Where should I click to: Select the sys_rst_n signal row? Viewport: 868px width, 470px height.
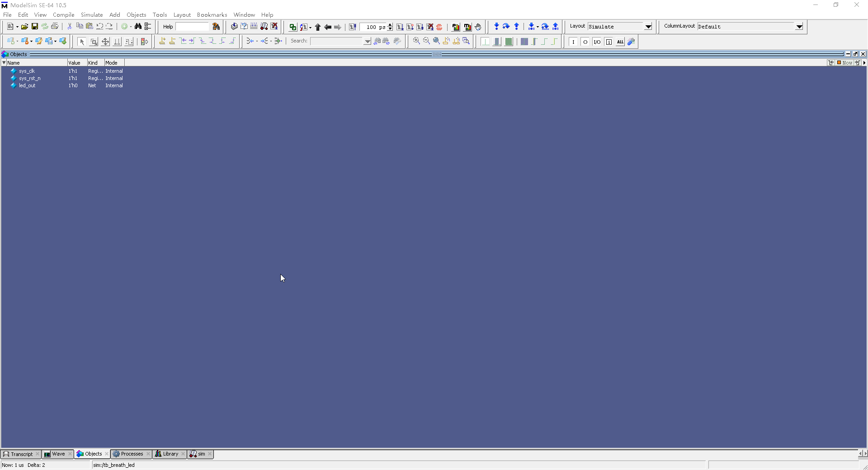coord(67,78)
